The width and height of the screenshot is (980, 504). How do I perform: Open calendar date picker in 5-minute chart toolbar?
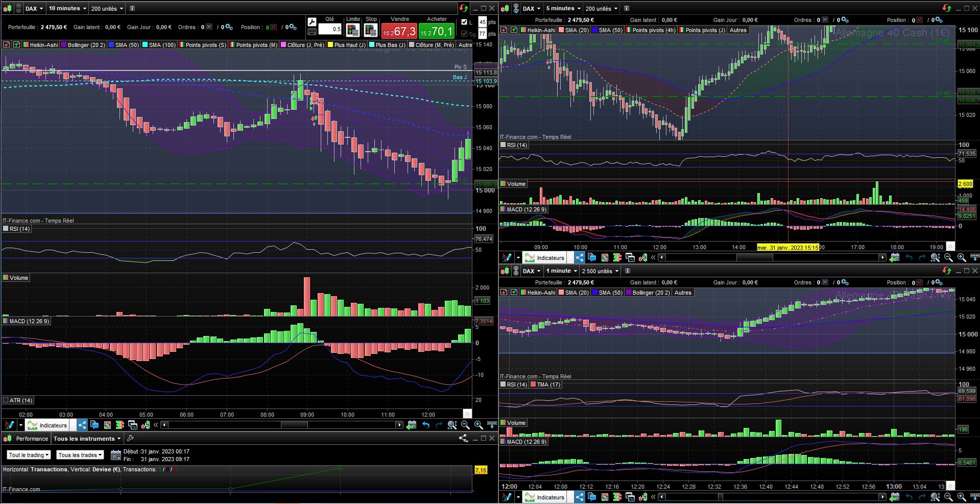pos(894,258)
